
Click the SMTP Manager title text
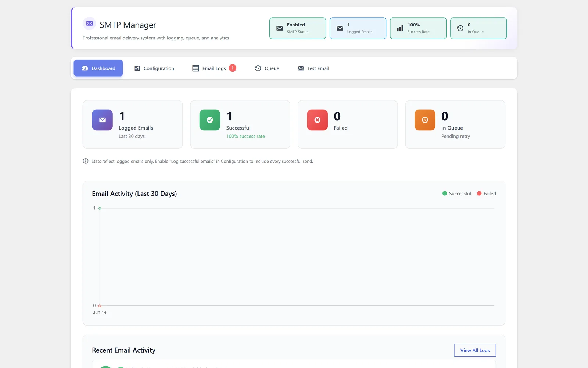click(x=128, y=25)
